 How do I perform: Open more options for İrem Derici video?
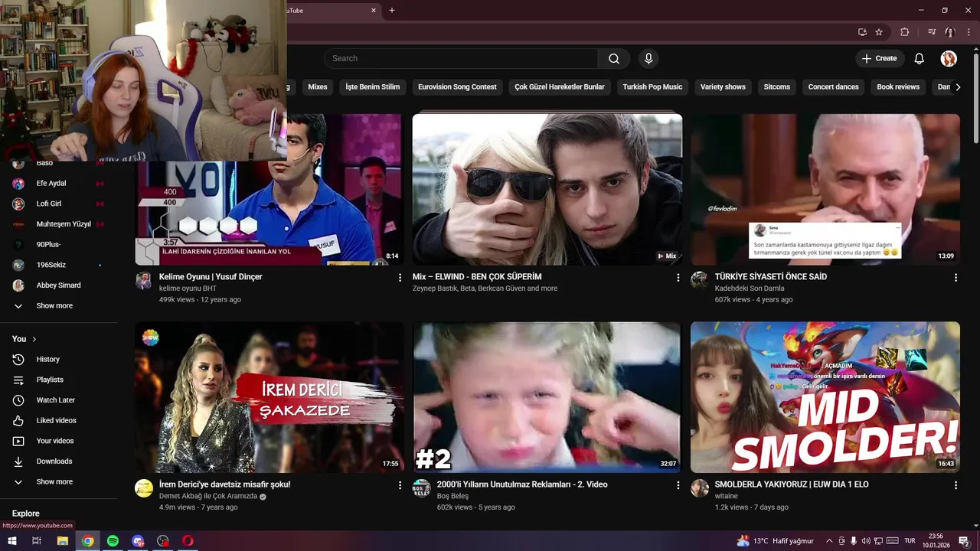pos(400,485)
